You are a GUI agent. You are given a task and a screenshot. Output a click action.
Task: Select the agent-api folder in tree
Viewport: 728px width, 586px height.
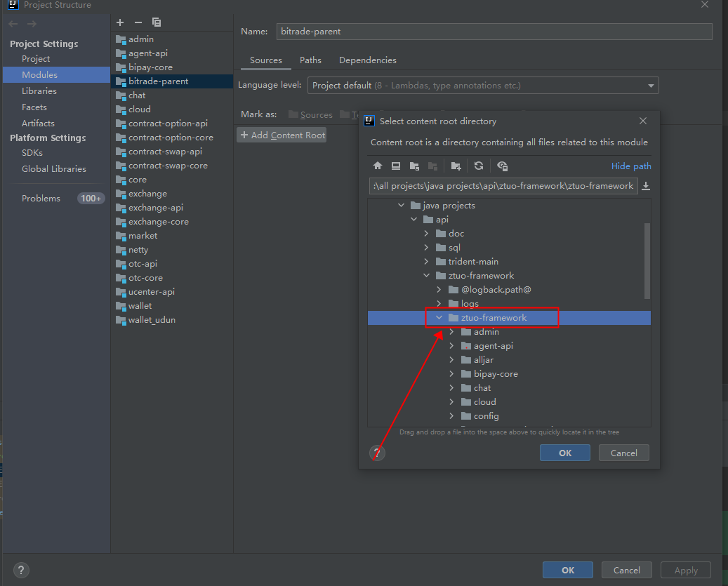click(493, 346)
